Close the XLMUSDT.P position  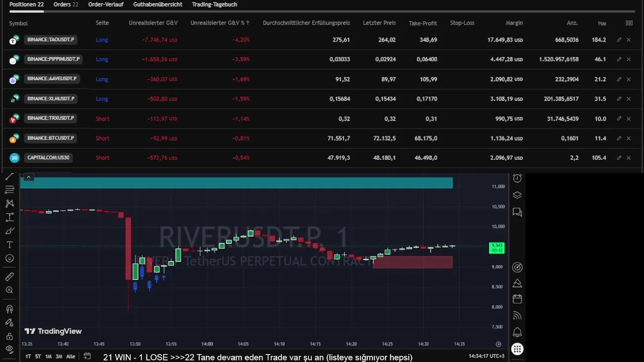point(628,99)
